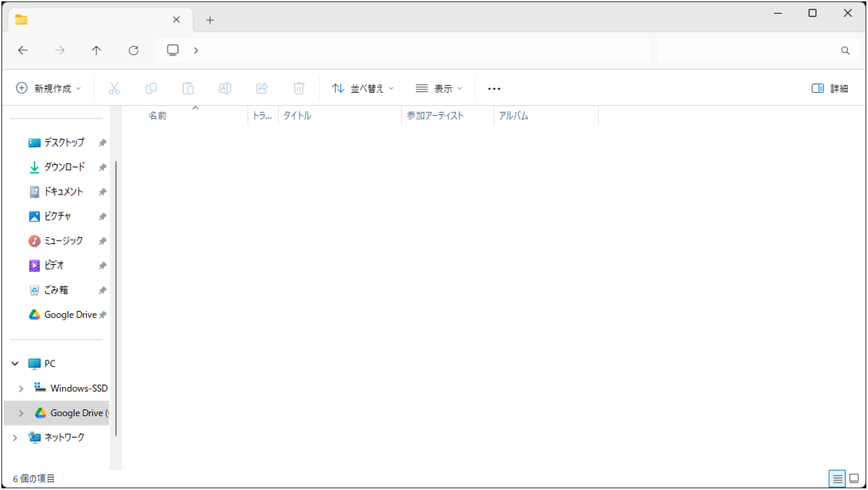Image resolution: width=868 pixels, height=490 pixels.
Task: Sort by the 名前 column header
Action: click(x=186, y=116)
